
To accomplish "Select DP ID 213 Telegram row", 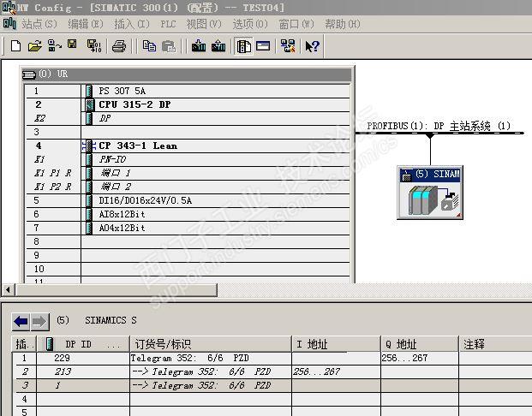I will point(272,372).
